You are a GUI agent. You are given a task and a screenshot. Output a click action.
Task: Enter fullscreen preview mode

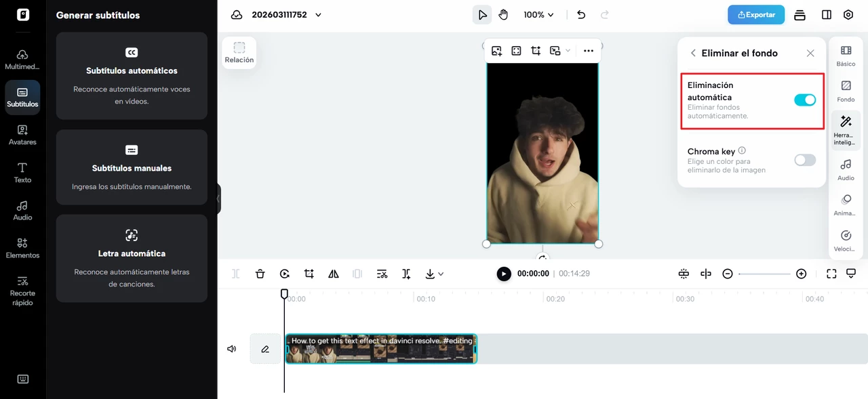point(831,274)
